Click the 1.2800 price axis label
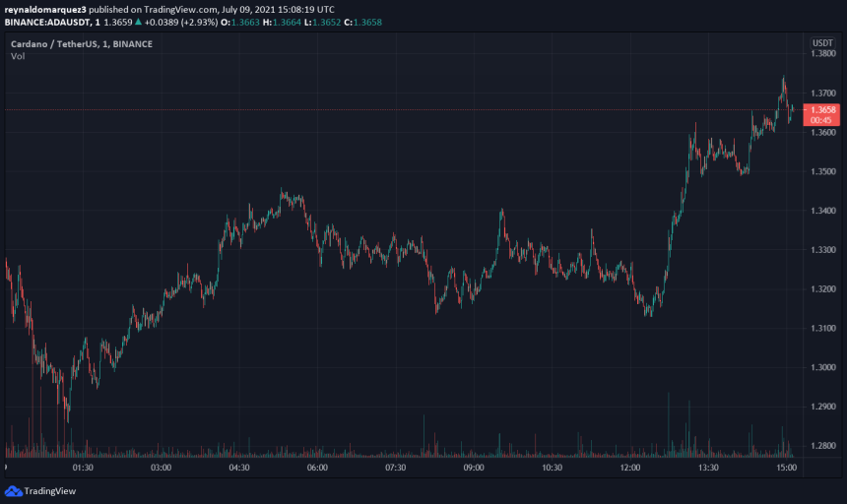The image size is (847, 504). (822, 446)
